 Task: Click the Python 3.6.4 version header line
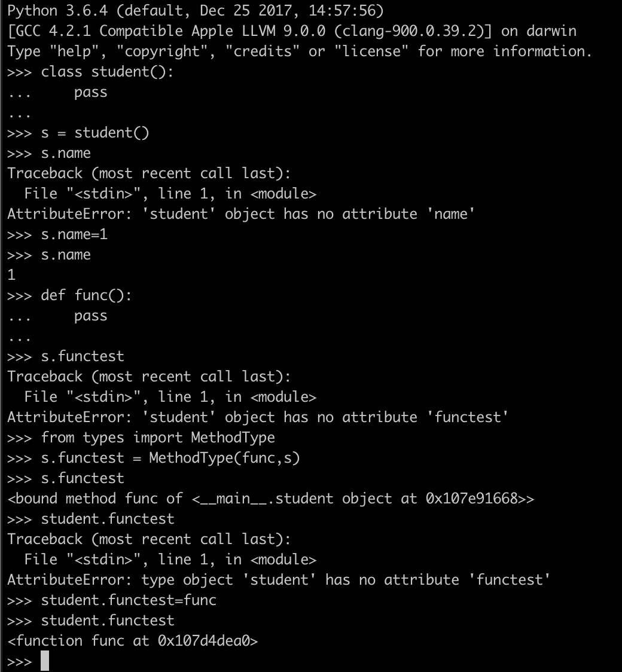click(x=195, y=10)
